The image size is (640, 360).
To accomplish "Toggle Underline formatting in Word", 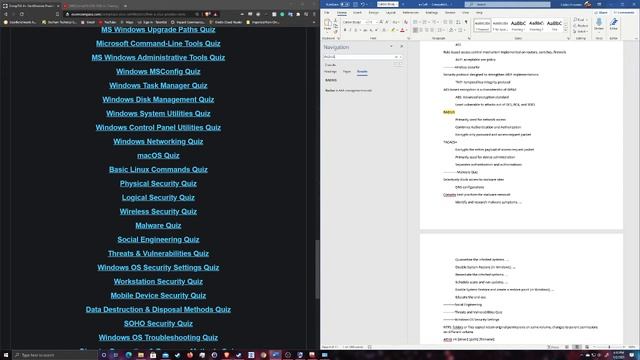I will pos(356,30).
